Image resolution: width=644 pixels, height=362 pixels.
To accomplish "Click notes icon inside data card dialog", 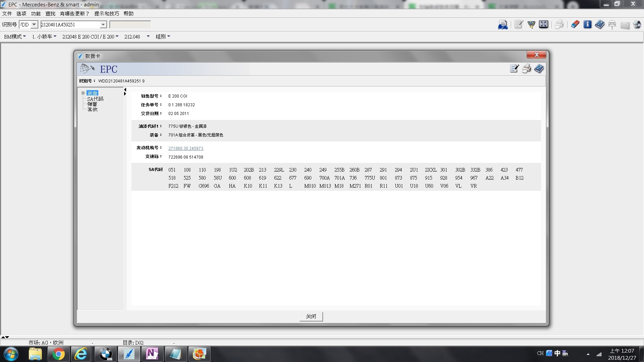I will point(514,69).
